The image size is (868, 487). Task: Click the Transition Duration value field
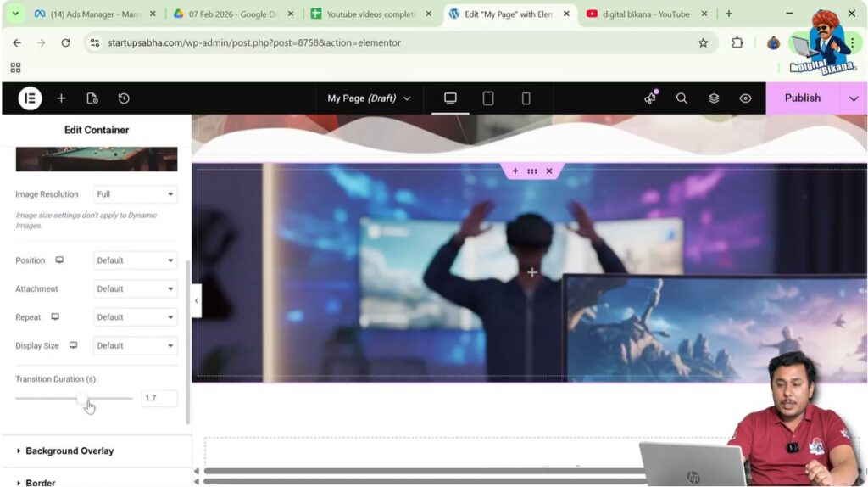[159, 398]
